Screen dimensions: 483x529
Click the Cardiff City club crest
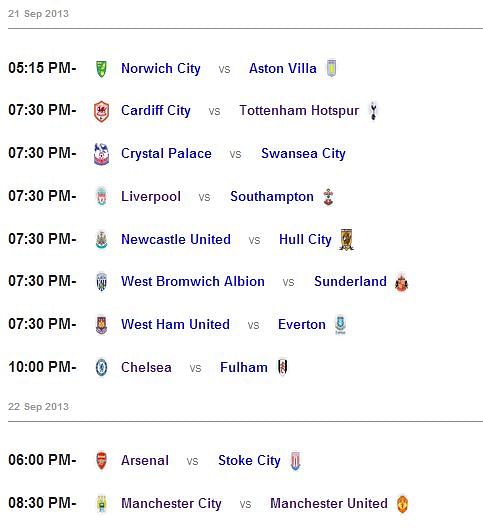[101, 111]
